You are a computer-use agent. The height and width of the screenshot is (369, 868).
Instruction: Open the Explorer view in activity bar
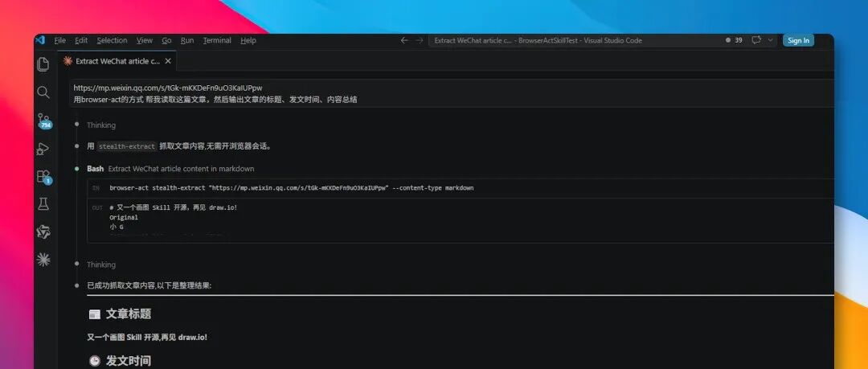tap(43, 64)
